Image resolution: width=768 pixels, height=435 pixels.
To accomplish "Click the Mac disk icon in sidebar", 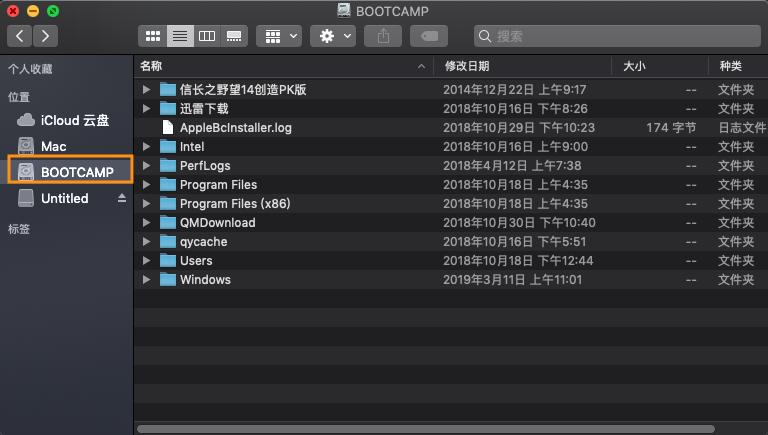I will tap(25, 146).
